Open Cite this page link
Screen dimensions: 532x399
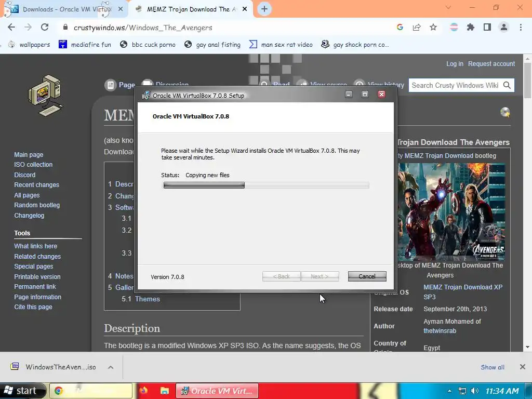[33, 307]
